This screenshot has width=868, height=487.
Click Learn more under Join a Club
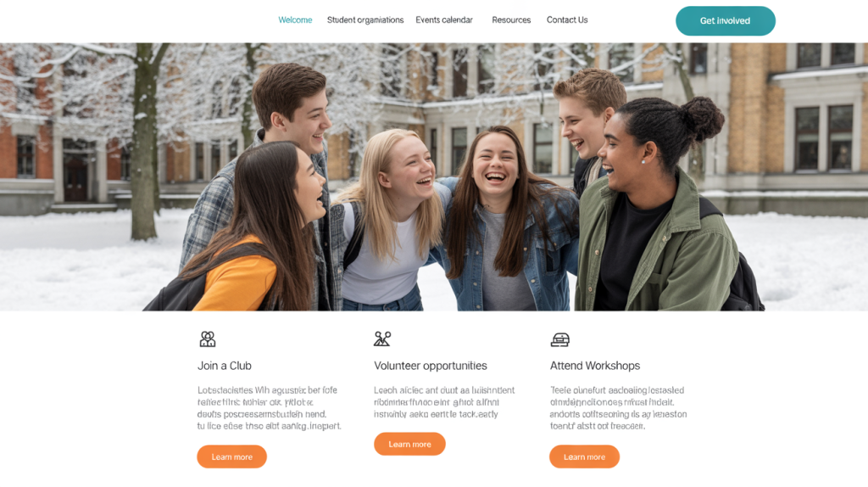(232, 457)
